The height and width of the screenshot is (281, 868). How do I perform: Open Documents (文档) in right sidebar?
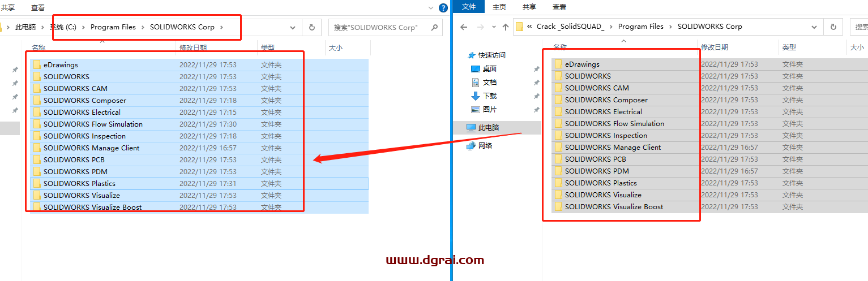point(490,82)
